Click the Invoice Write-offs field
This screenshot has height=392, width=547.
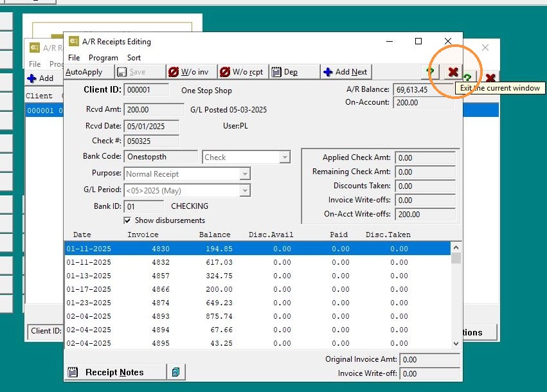click(426, 200)
